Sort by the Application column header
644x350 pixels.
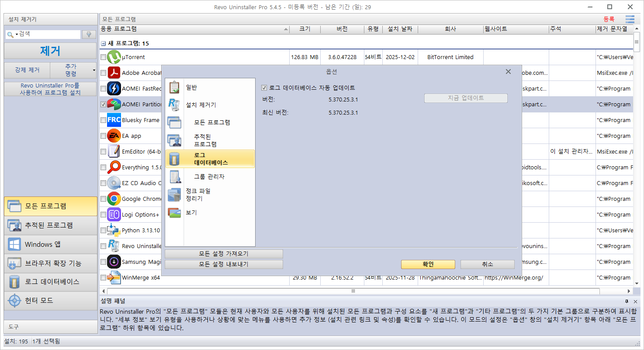(194, 29)
